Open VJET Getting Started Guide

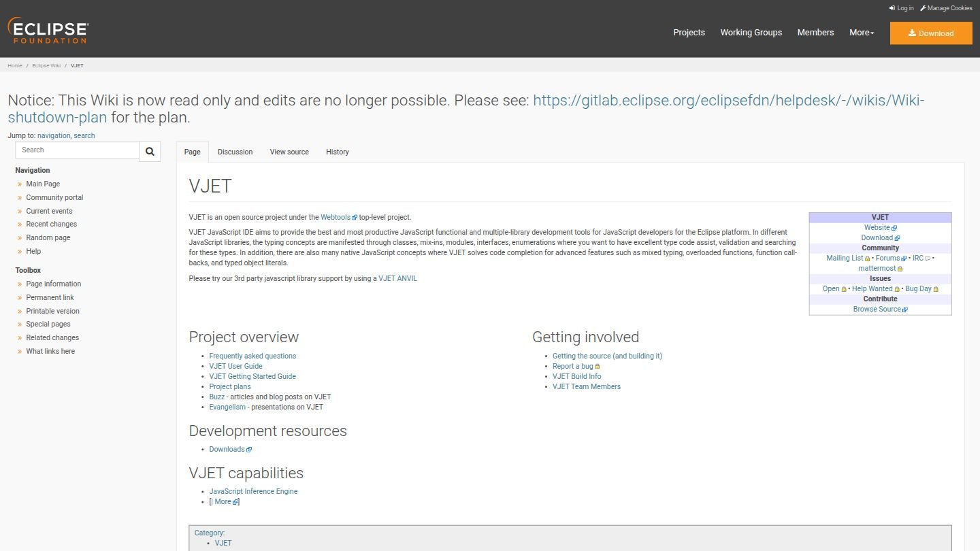coord(252,376)
